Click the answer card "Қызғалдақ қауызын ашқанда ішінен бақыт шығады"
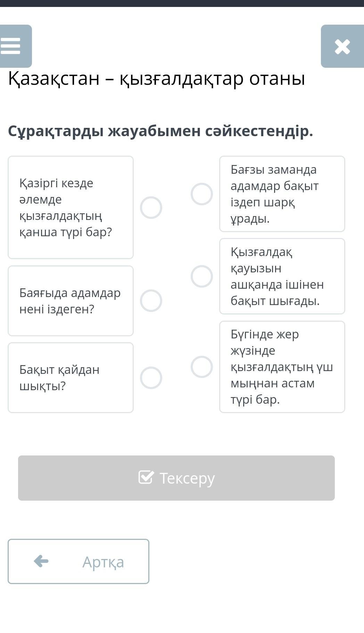This screenshot has height=633, width=364. (282, 276)
